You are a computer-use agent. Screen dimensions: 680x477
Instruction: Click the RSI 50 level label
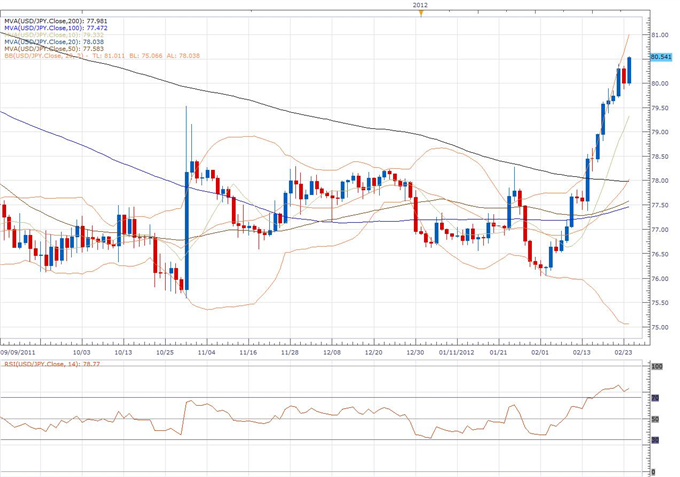[x=655, y=419]
